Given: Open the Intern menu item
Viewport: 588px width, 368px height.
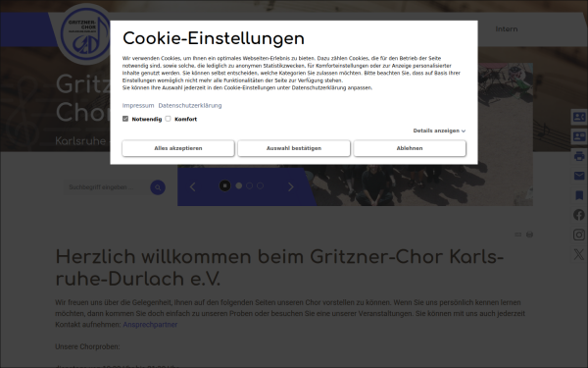Looking at the screenshot, I should 507,28.
